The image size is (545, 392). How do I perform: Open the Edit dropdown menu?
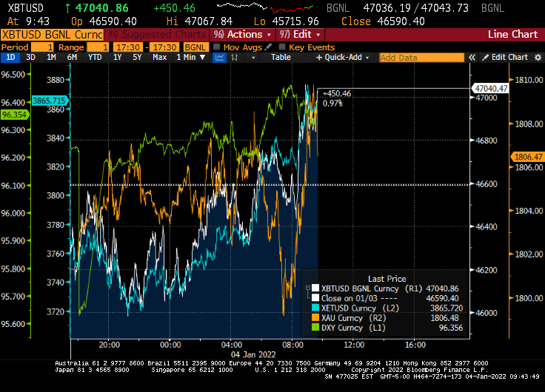[300, 35]
